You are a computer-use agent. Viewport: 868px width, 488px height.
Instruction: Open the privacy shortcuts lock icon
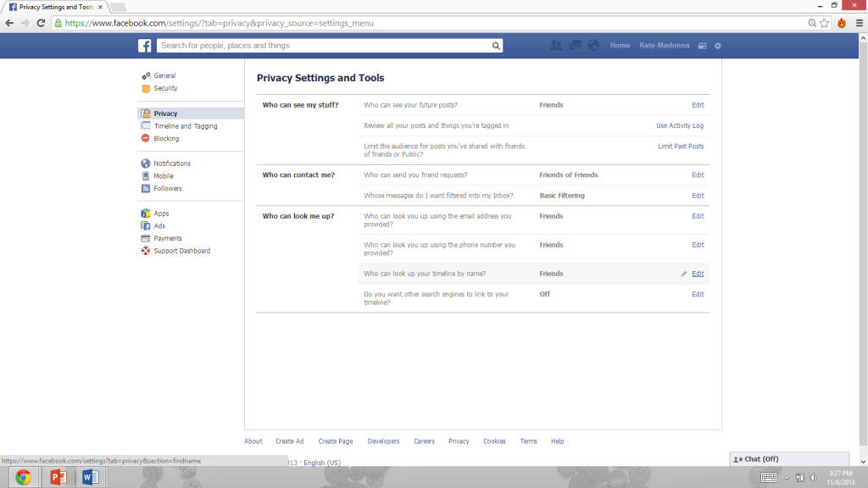[703, 46]
